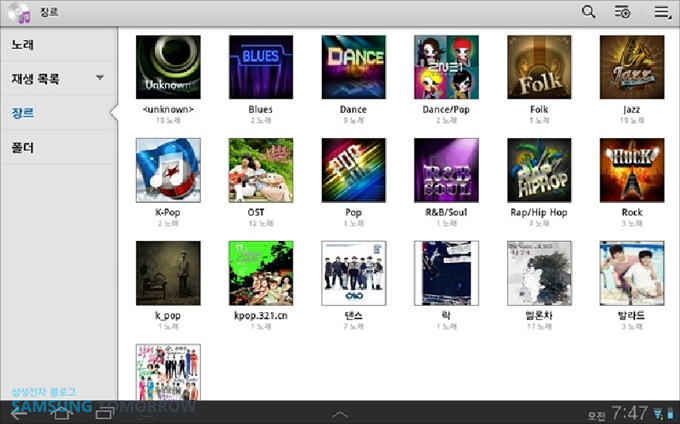Screen dimensions: 680x424
Task: Open the recent apps navigation icon
Action: point(103,412)
